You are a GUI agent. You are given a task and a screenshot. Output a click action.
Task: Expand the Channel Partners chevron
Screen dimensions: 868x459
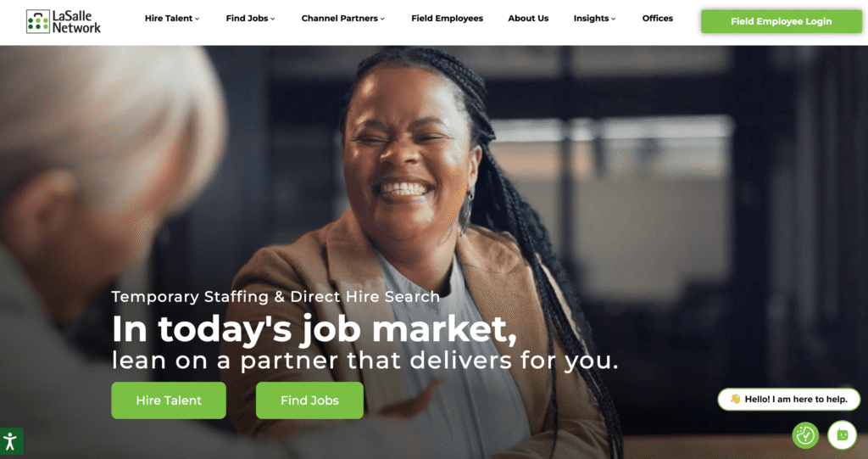point(382,19)
